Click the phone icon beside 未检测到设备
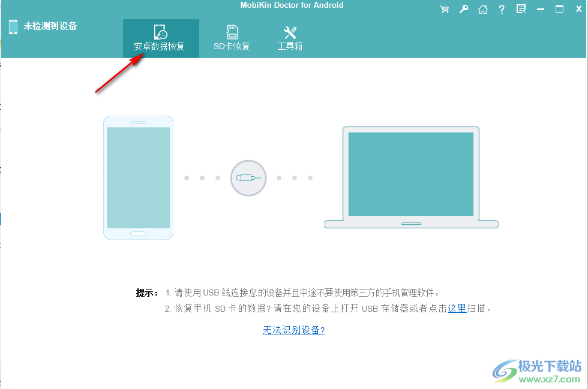This screenshot has width=588, height=389. [x=13, y=27]
